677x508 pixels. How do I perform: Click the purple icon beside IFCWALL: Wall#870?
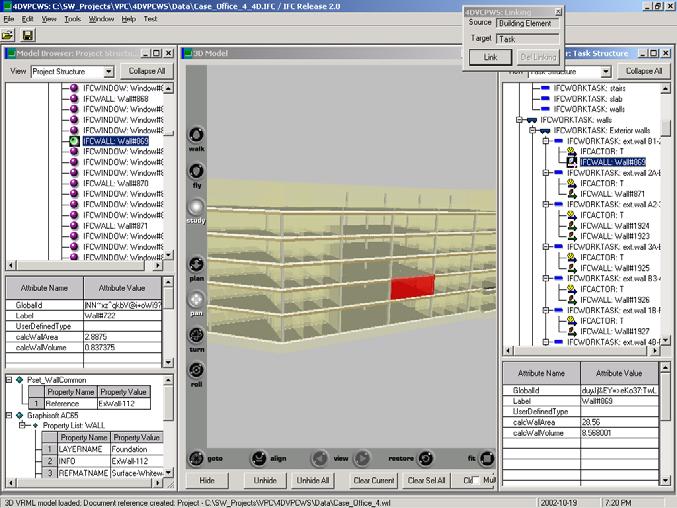click(x=74, y=183)
